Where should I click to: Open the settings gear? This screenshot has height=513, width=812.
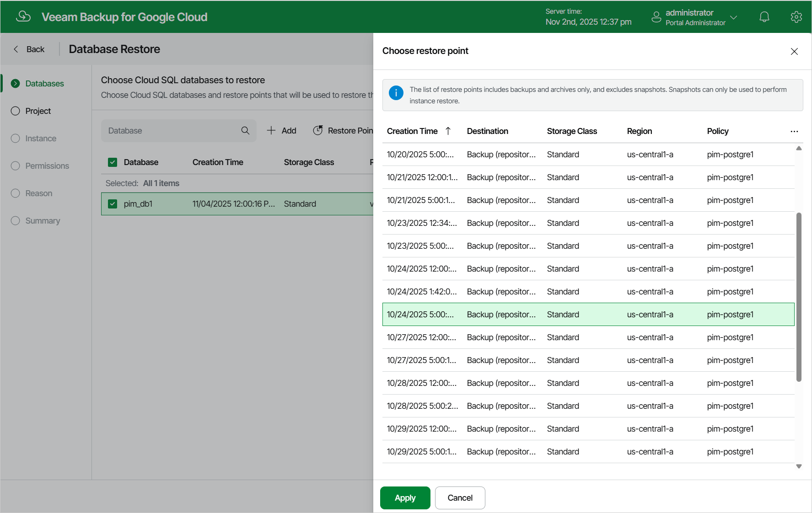pos(796,17)
